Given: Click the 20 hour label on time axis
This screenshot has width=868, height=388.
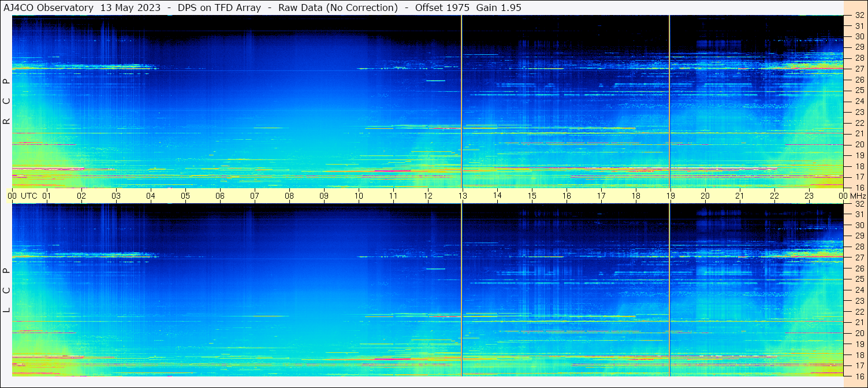Looking at the screenshot, I should (x=705, y=196).
